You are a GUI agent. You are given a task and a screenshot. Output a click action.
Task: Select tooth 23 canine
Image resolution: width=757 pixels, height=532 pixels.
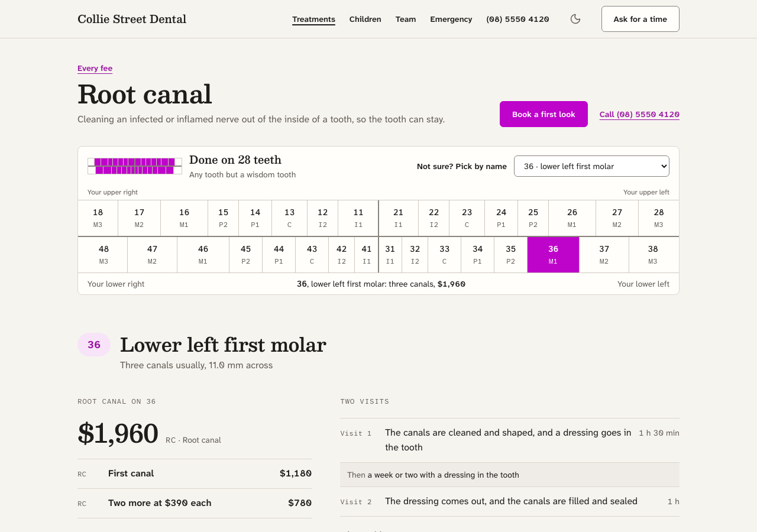point(467,218)
